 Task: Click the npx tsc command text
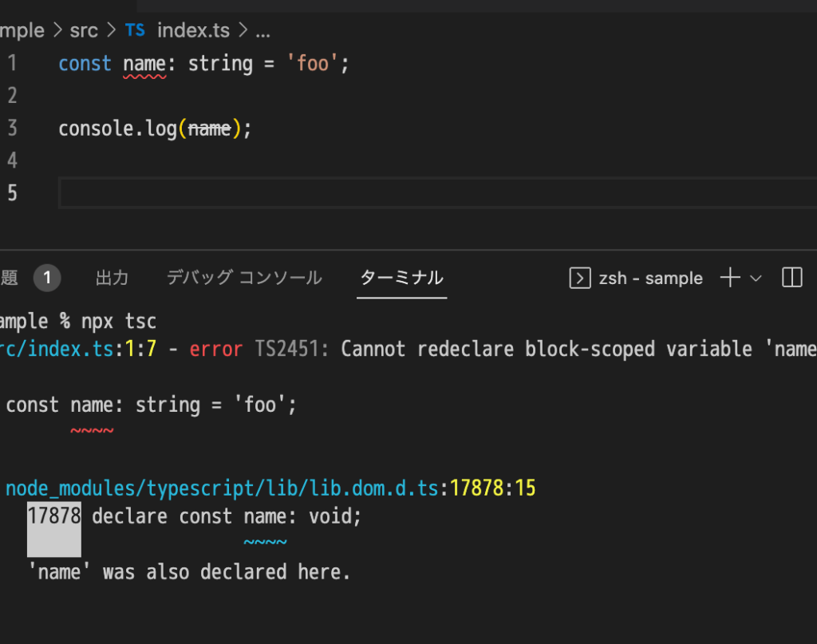(118, 322)
